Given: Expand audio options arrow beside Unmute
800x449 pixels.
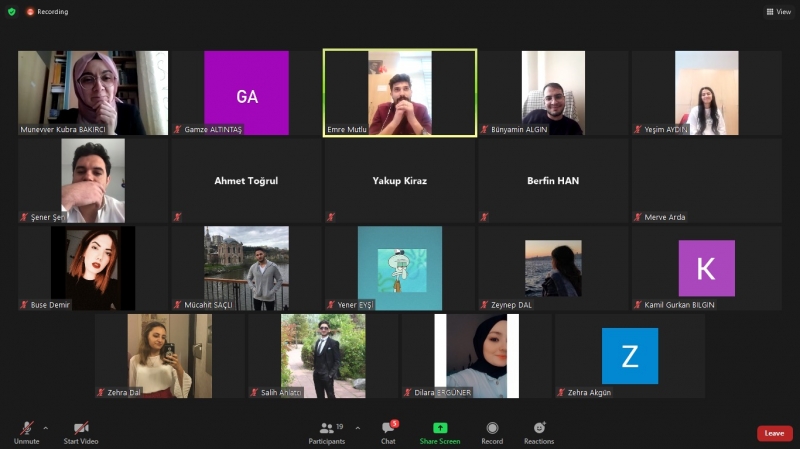Looking at the screenshot, I should (x=45, y=427).
